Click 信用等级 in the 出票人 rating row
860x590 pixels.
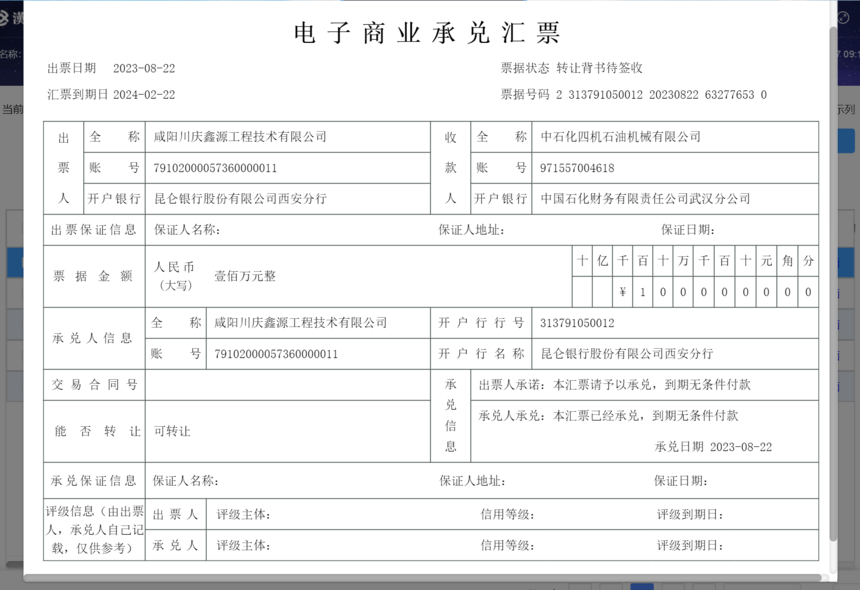coord(508,514)
